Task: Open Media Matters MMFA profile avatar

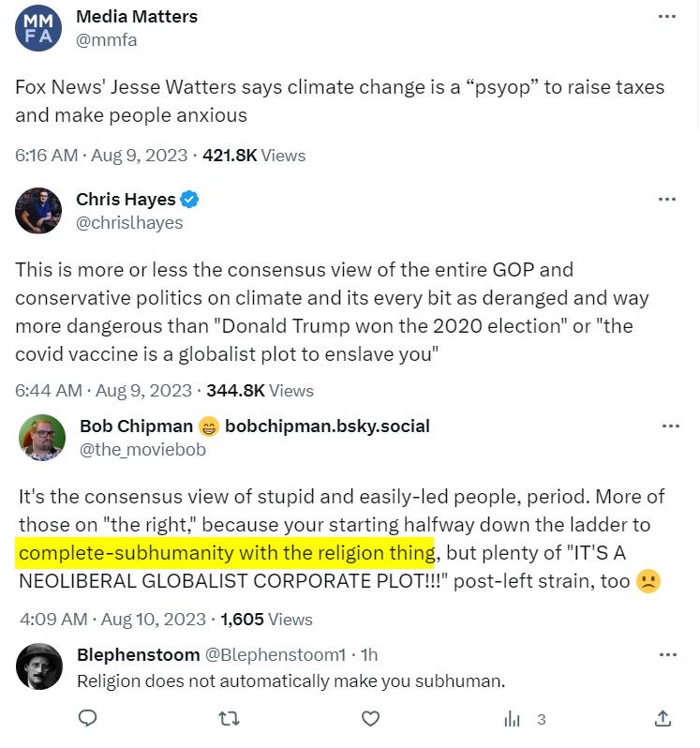Action: [x=38, y=27]
